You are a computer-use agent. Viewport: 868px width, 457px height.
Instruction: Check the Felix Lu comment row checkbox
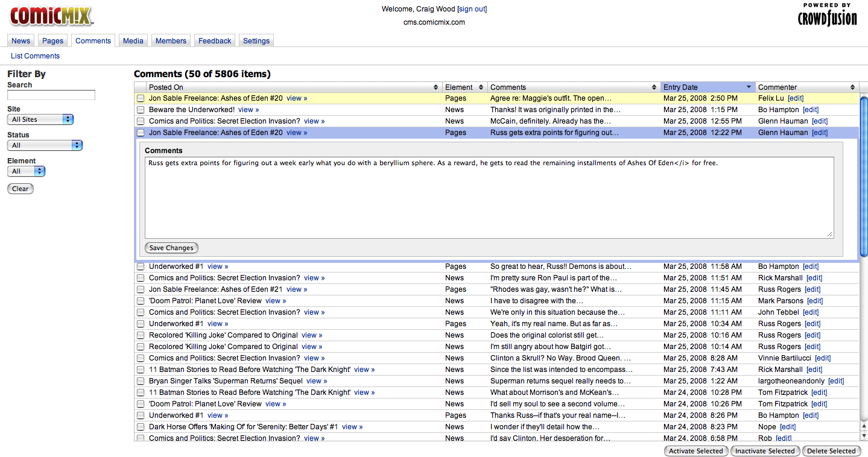click(140, 98)
